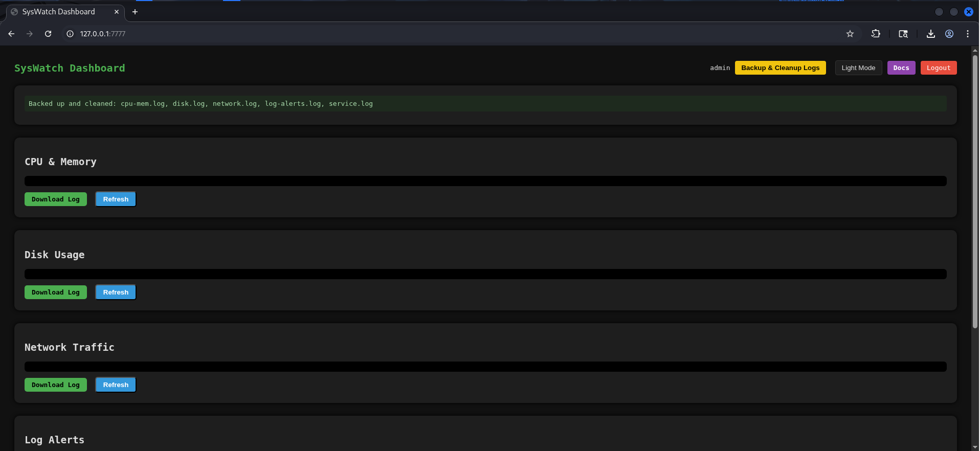Click the SysWatch Dashboard title heading

tap(70, 68)
